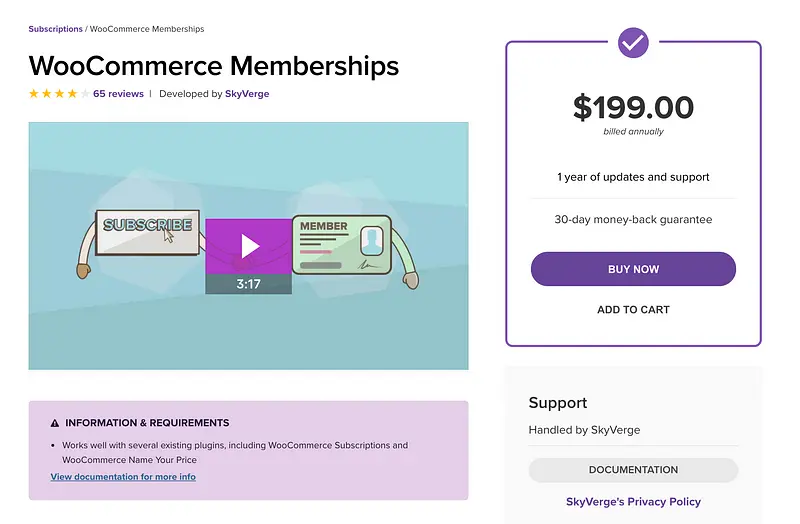This screenshot has width=800, height=524.
Task: Click the third rating star
Action: 59,94
